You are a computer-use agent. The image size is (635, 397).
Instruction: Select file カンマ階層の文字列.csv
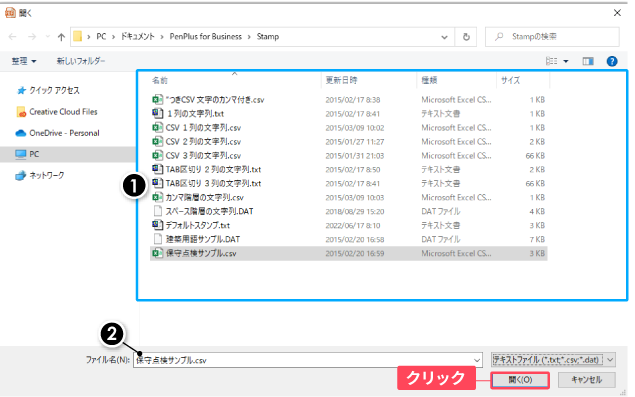tap(205, 197)
